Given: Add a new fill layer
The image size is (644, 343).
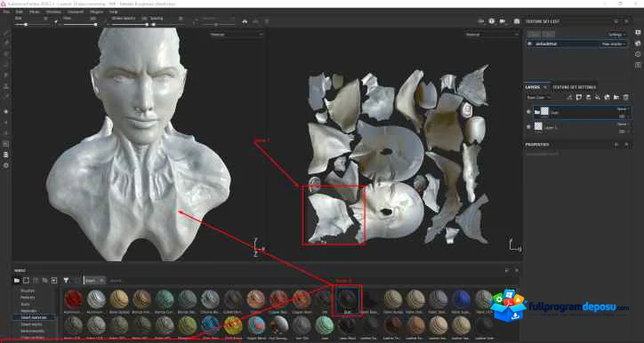Looking at the screenshot, I should point(598,97).
